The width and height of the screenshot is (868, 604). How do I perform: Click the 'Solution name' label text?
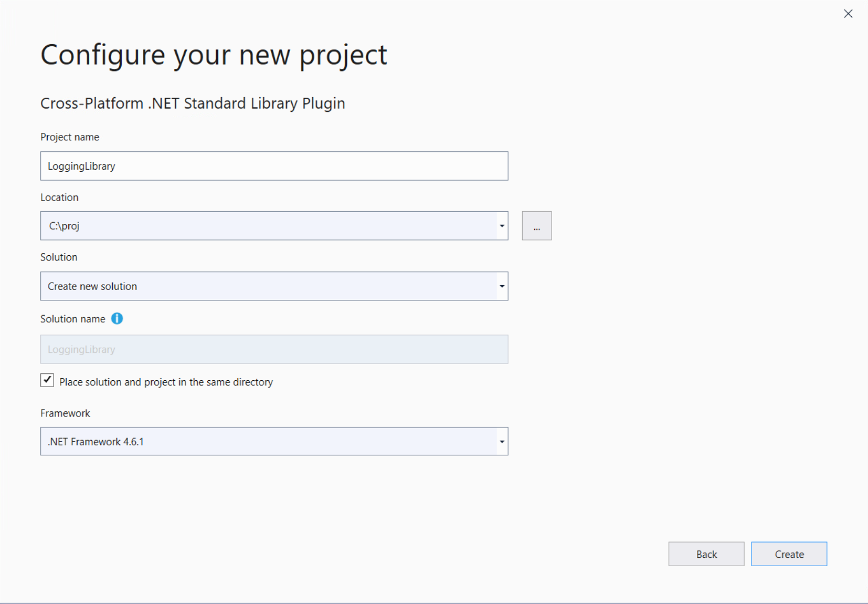point(73,319)
